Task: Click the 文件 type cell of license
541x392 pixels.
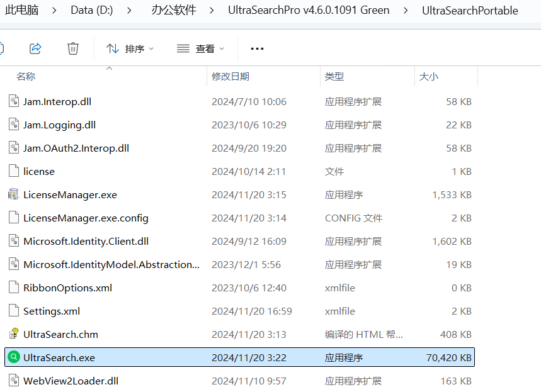Action: pyautogui.click(x=334, y=171)
